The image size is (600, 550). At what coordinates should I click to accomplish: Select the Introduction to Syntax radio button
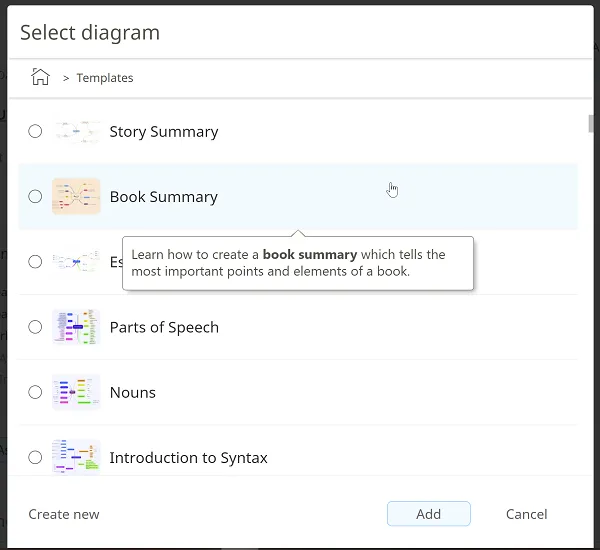point(35,457)
